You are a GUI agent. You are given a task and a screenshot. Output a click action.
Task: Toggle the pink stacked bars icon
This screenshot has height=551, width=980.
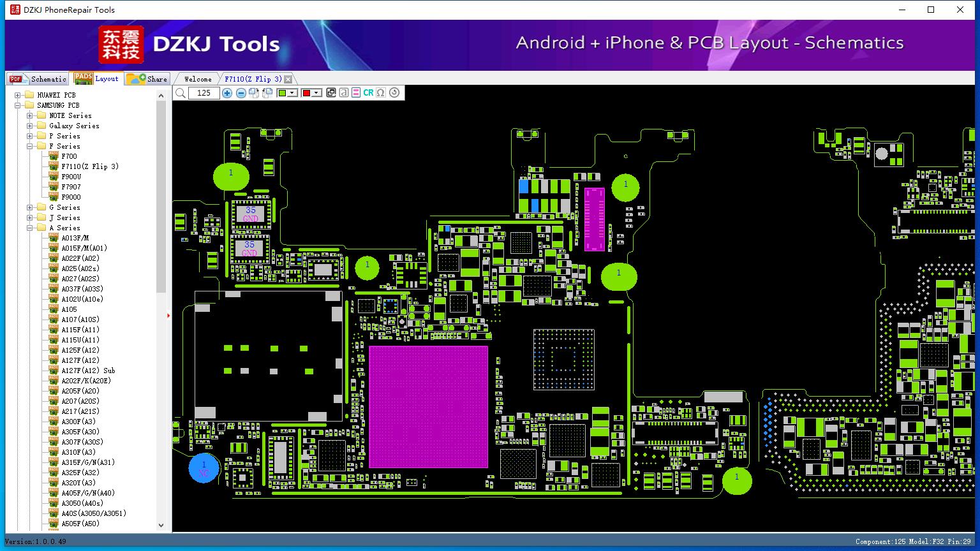click(356, 93)
